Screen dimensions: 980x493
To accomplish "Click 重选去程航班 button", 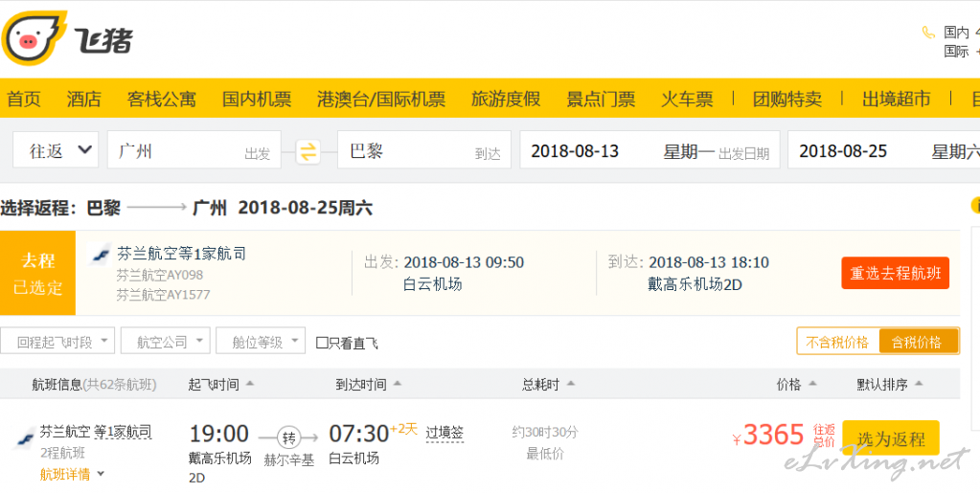I will [895, 273].
